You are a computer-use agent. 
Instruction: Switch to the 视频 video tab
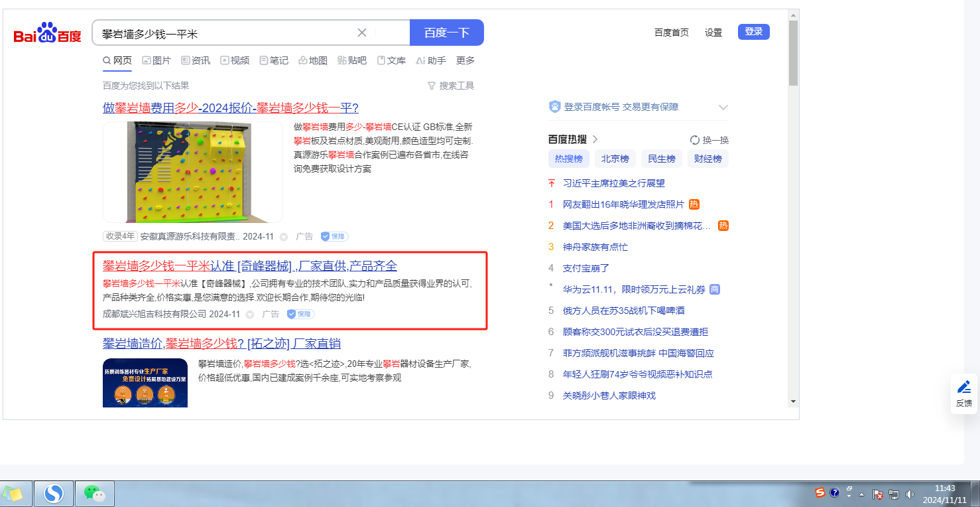pos(235,60)
